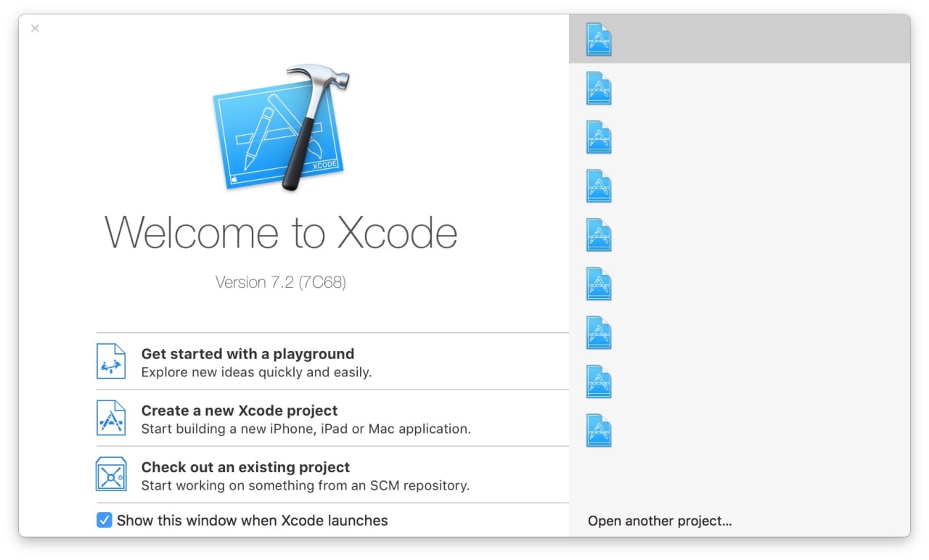The height and width of the screenshot is (560, 929).
Task: Close the Welcome to Xcode window
Action: pyautogui.click(x=35, y=28)
